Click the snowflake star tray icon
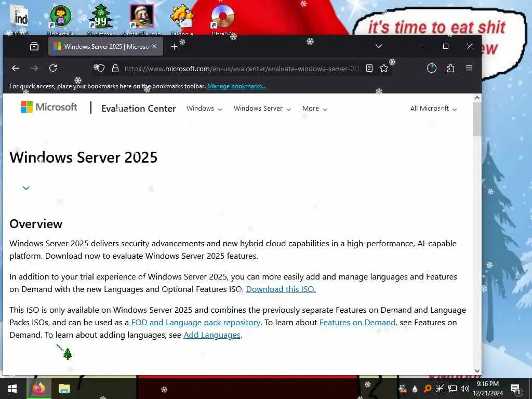Image resolution: width=532 pixels, height=399 pixels. click(x=440, y=389)
